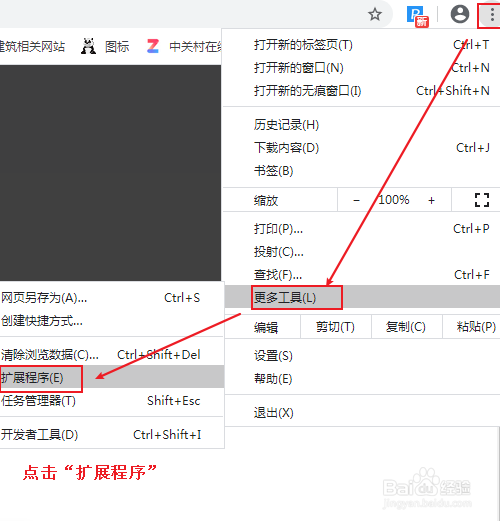This screenshot has height=521, width=500.
Task: Select 查找(F)... menu entry
Action: (x=361, y=275)
